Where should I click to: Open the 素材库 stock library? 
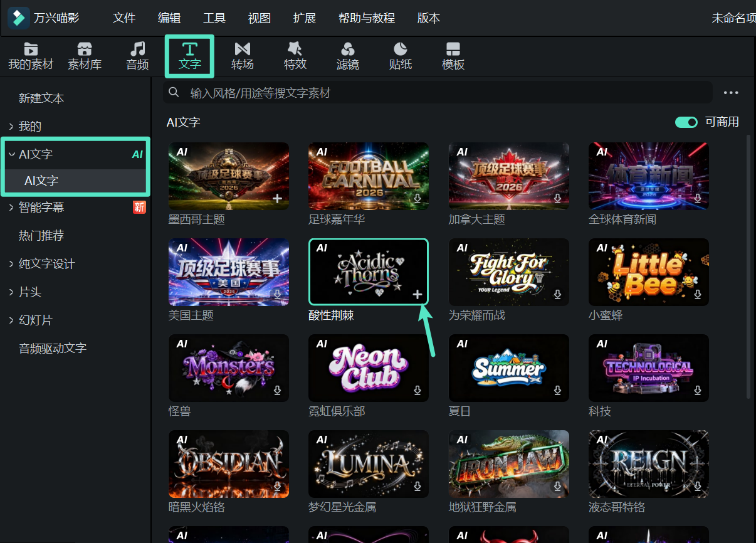pyautogui.click(x=85, y=56)
